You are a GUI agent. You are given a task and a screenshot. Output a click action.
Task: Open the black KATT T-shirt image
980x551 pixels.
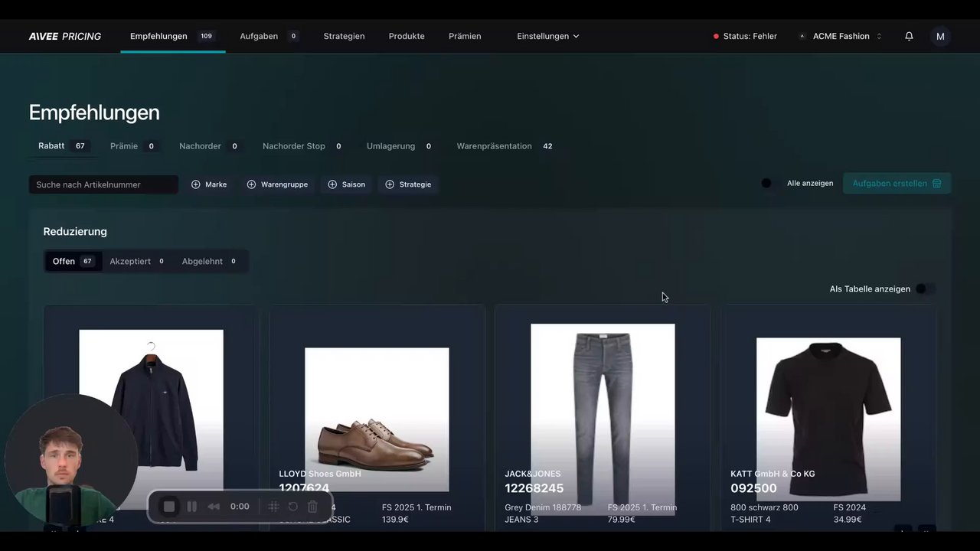pos(828,419)
